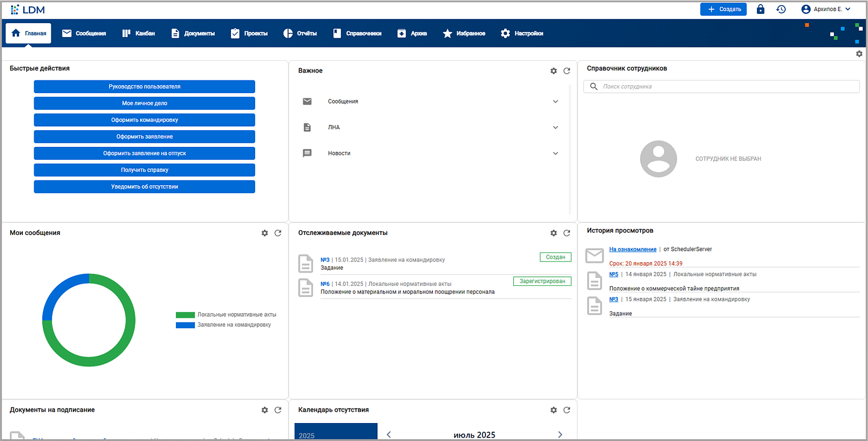The width and height of the screenshot is (868, 441).
Task: Open the Отчёты tab
Action: [x=300, y=33]
